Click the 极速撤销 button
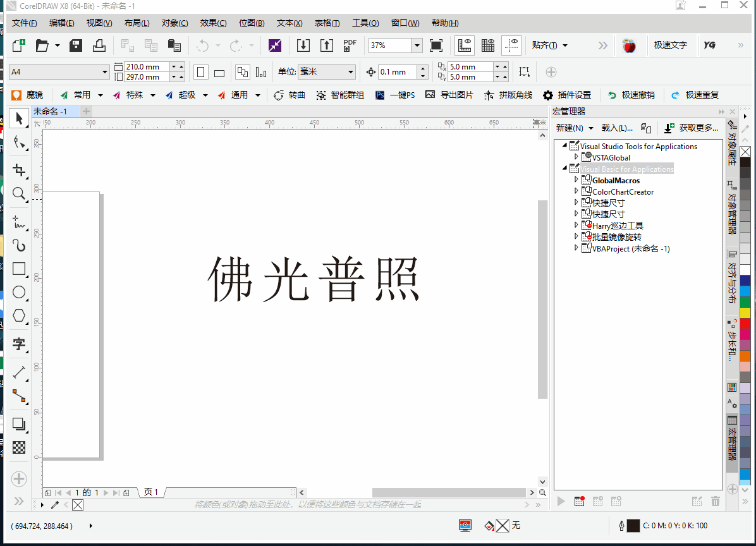 tap(631, 95)
